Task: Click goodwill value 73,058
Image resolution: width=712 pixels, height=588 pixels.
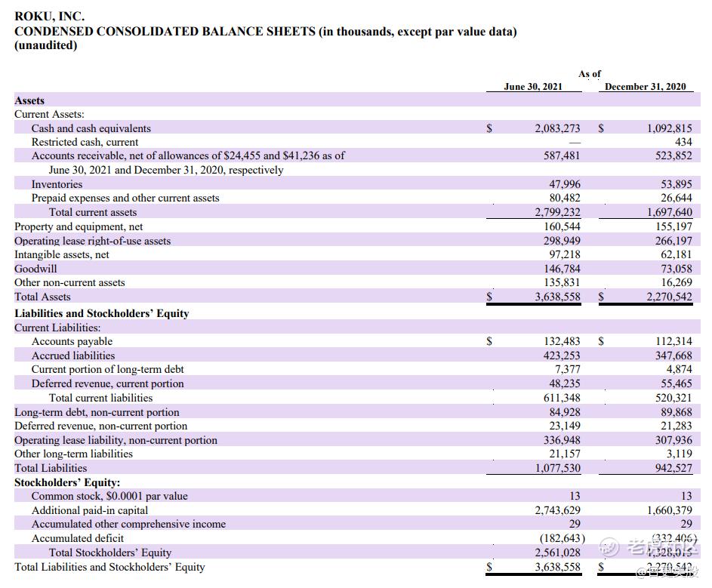Action: click(677, 269)
